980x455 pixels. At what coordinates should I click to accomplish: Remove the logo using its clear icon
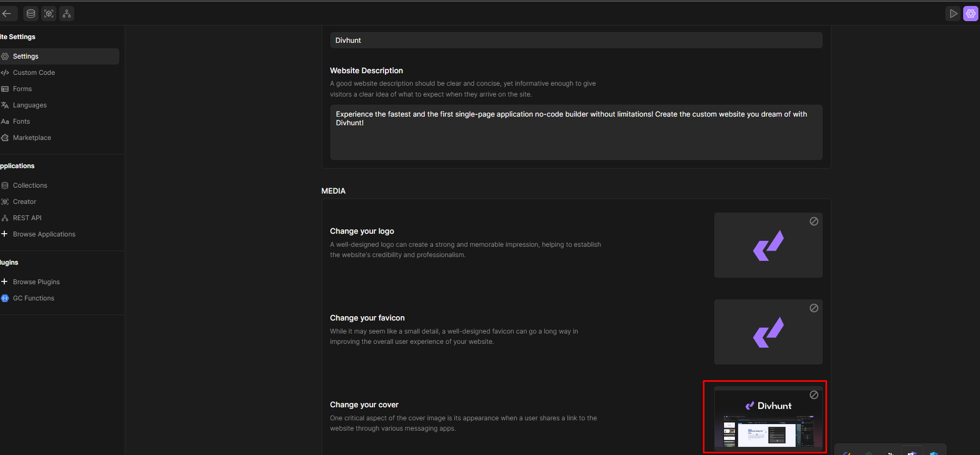[814, 221]
